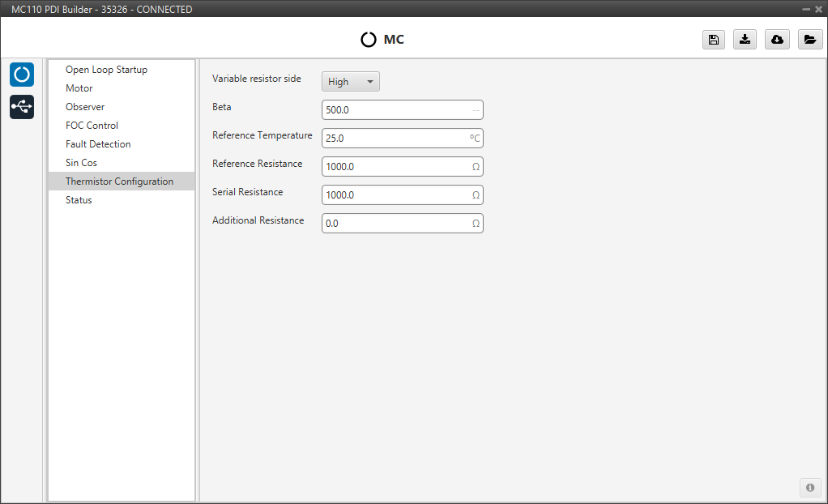
Task: Open the Open Loop Startup section
Action: click(x=106, y=70)
